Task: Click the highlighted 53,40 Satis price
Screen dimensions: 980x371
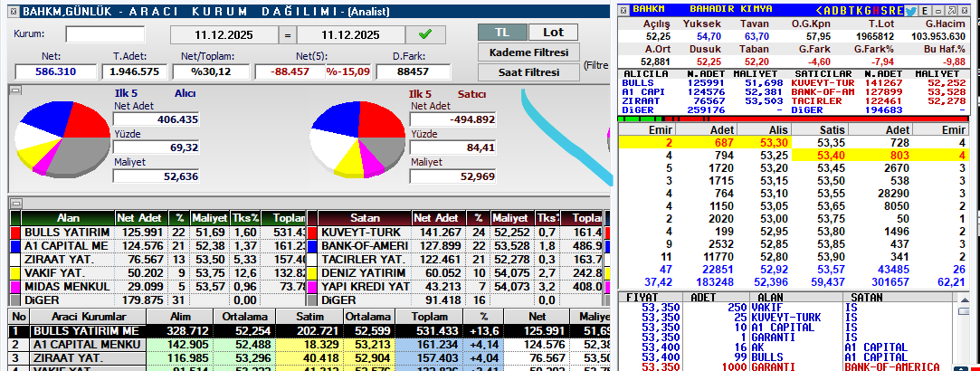Action: [822, 155]
